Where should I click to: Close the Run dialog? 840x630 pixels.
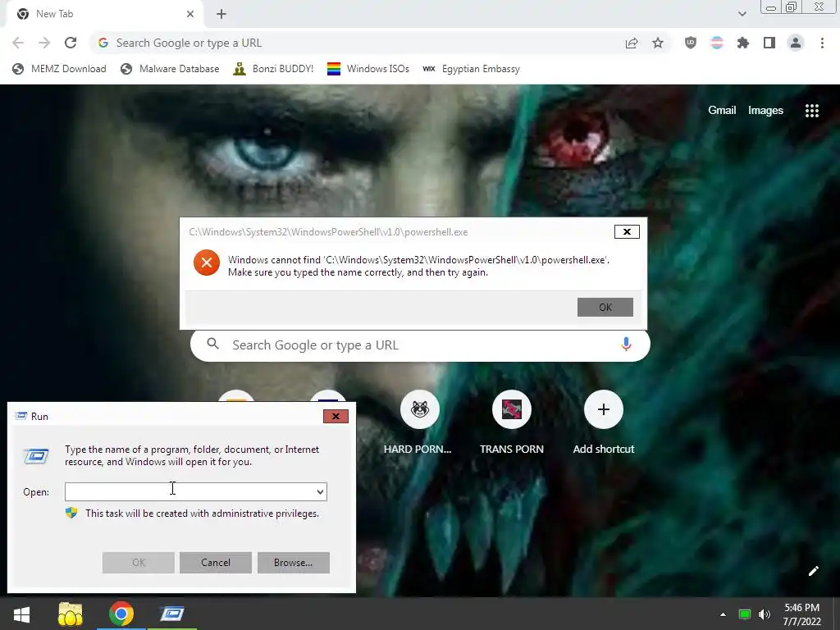point(336,416)
